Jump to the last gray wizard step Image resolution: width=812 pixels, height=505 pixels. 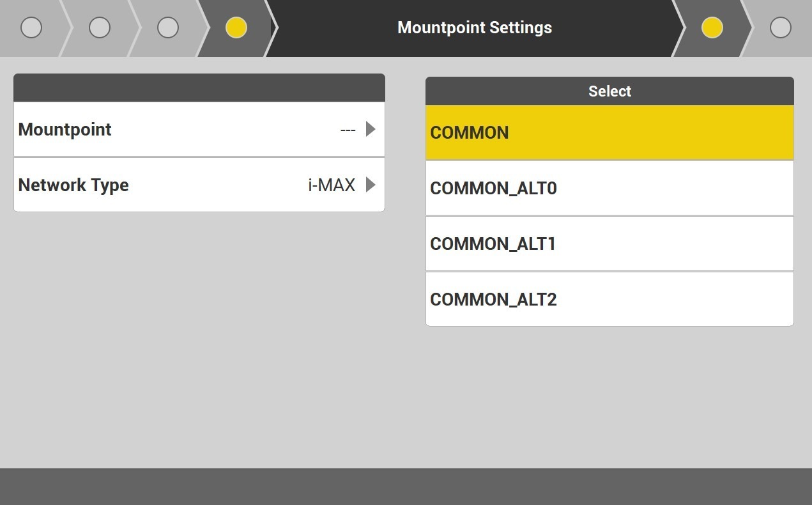pyautogui.click(x=780, y=27)
